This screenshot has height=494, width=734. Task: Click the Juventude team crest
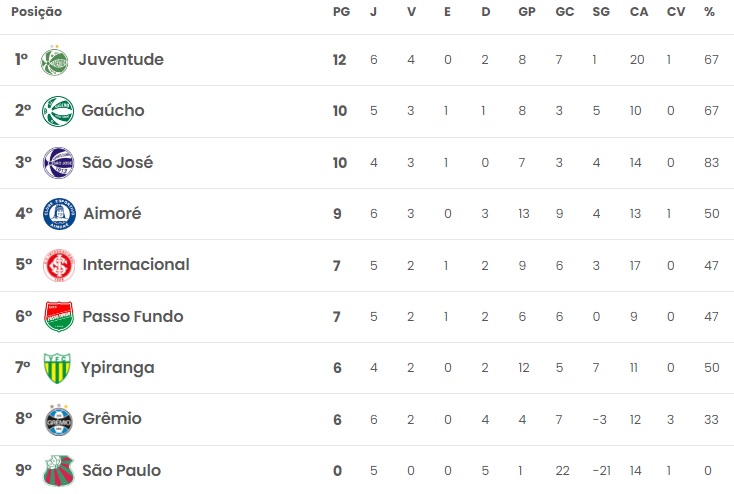(58, 60)
